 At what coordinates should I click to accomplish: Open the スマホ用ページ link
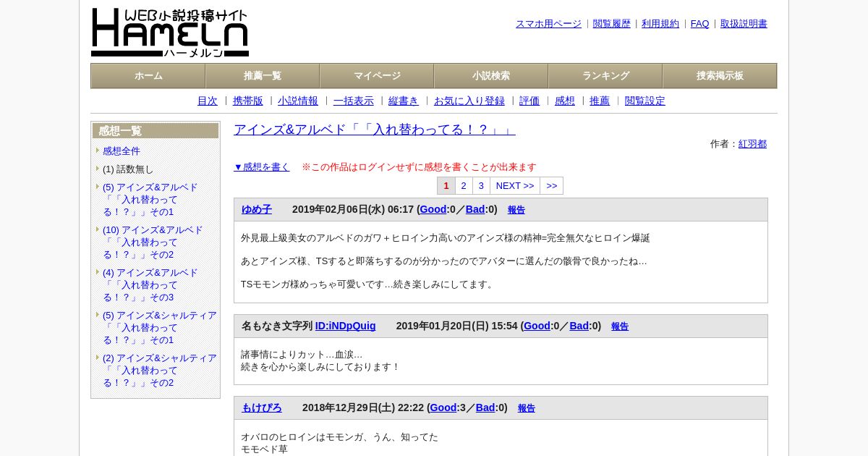548,24
